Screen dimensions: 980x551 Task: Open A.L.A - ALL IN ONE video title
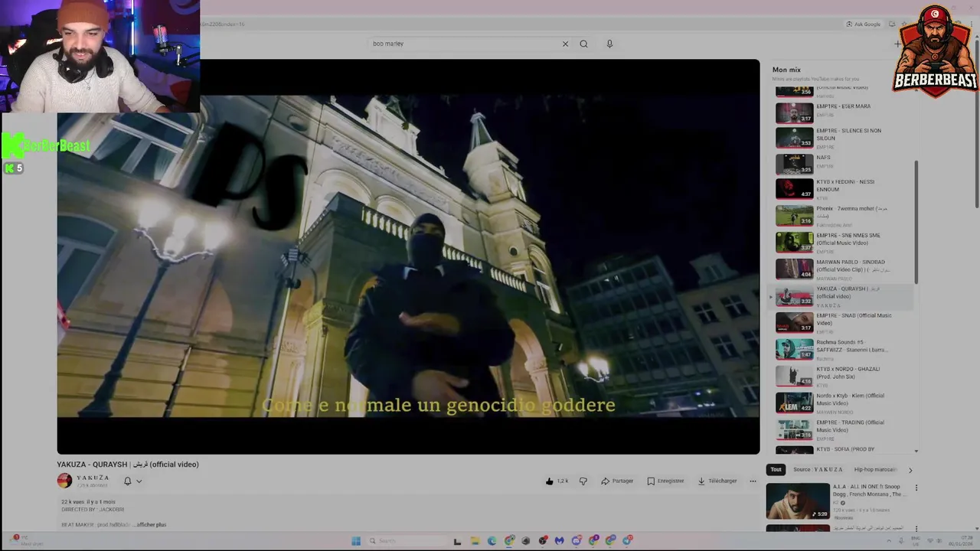870,490
